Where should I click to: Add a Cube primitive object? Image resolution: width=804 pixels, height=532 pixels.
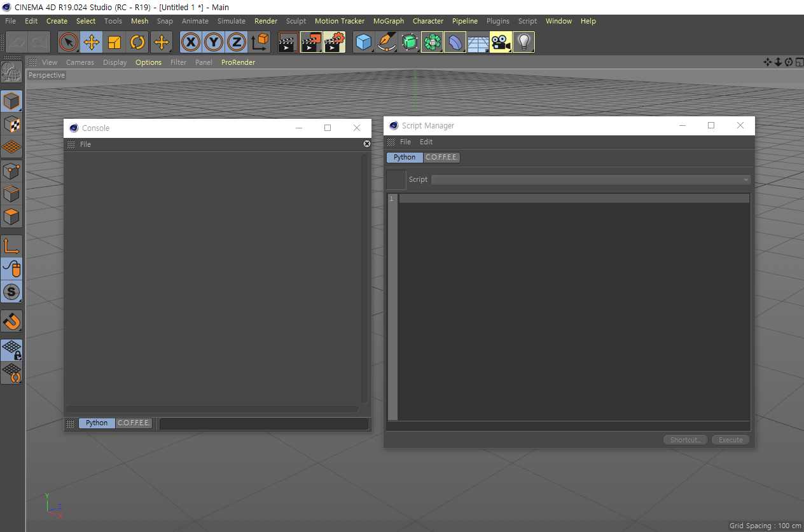click(363, 43)
